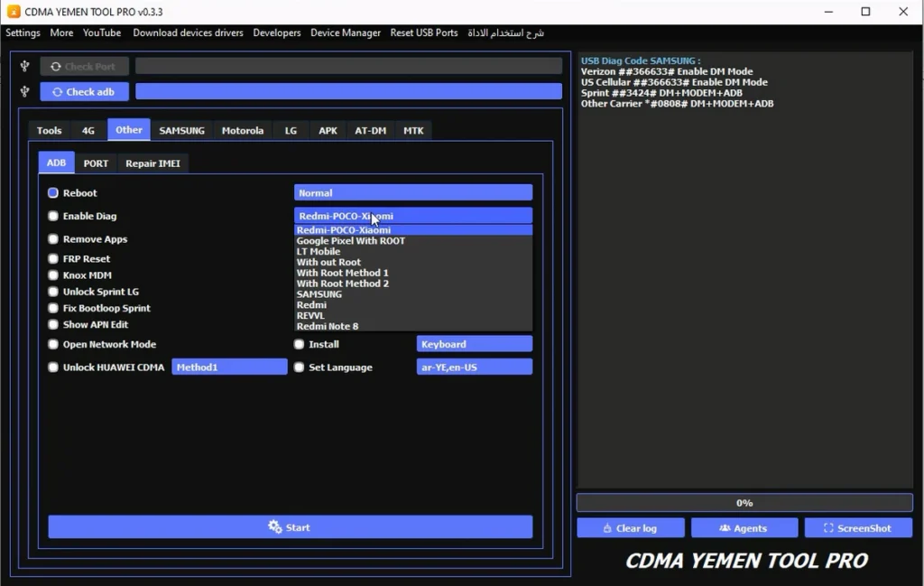Open the Reboot mode dropdown showing Normal
Screen dimensions: 924x586
[x=412, y=192]
